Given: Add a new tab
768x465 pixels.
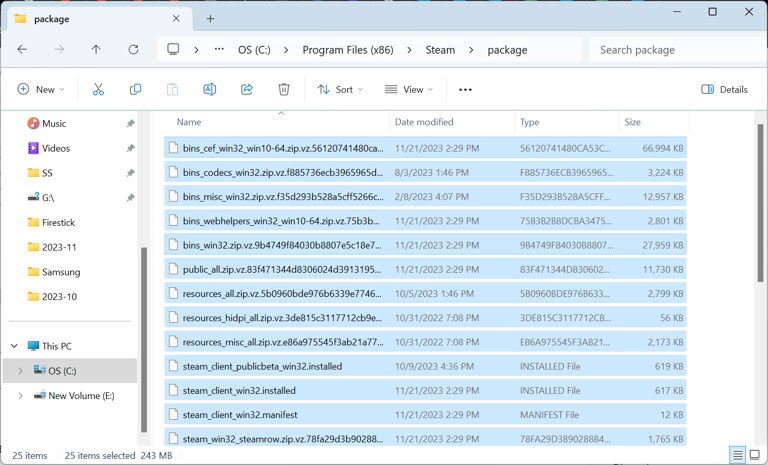Looking at the screenshot, I should coord(210,19).
